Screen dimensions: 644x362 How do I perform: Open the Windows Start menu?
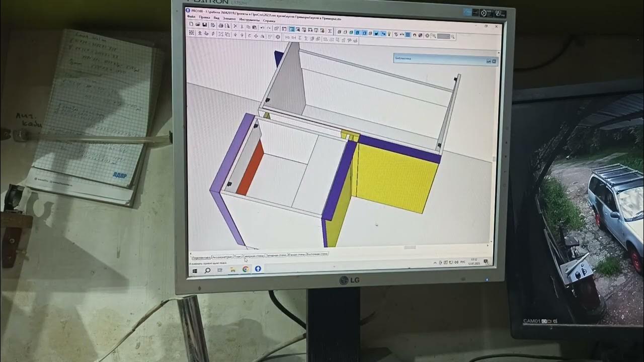(195, 271)
